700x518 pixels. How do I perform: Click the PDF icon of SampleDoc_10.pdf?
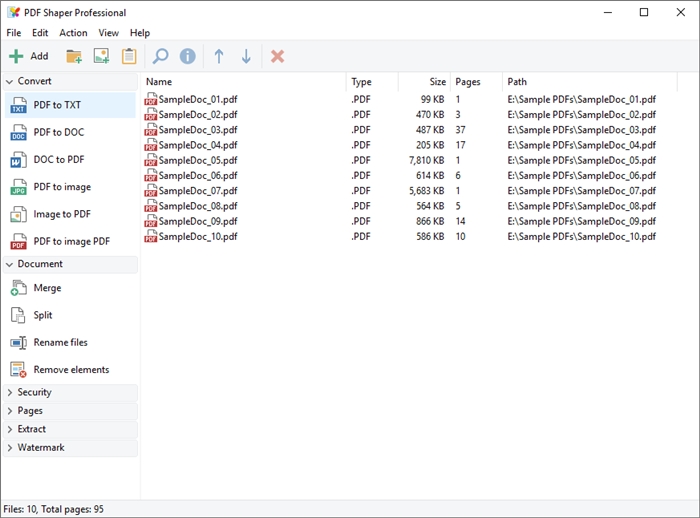click(x=150, y=236)
